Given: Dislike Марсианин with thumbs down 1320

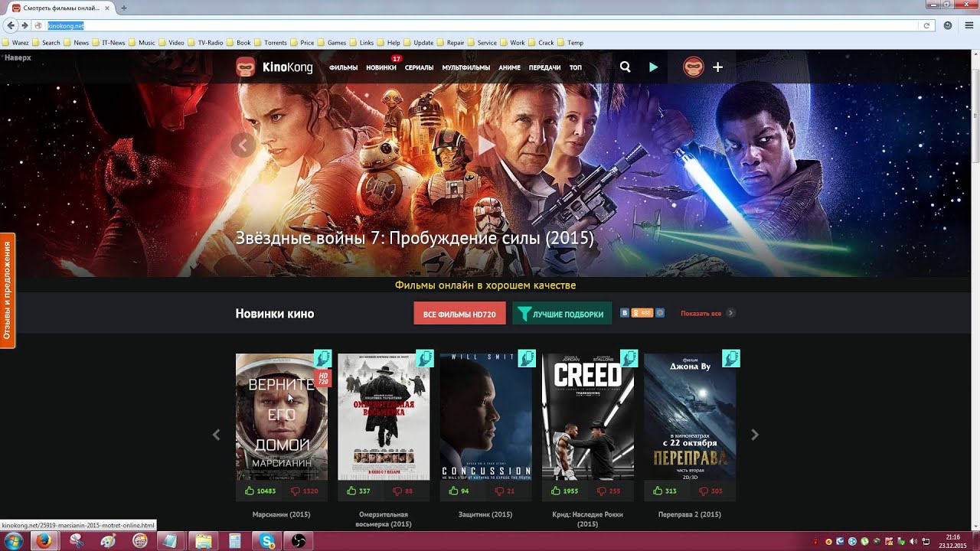Looking at the screenshot, I should [304, 491].
